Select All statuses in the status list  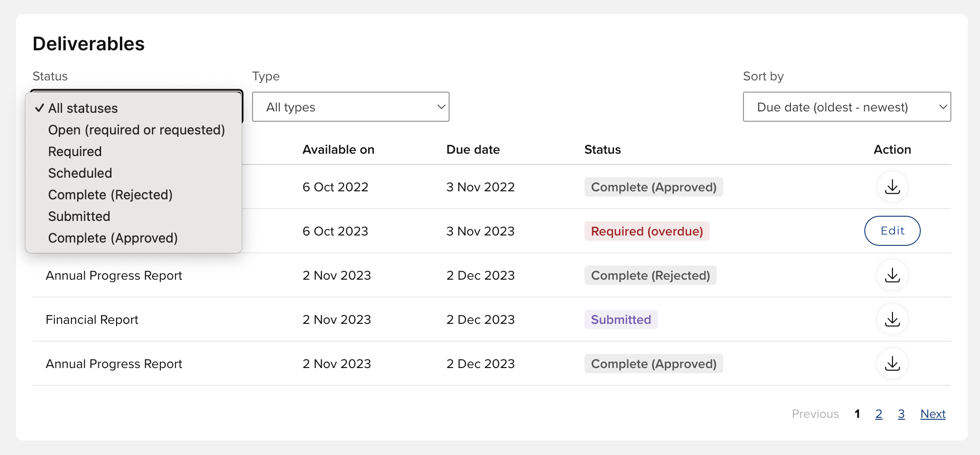tap(83, 109)
